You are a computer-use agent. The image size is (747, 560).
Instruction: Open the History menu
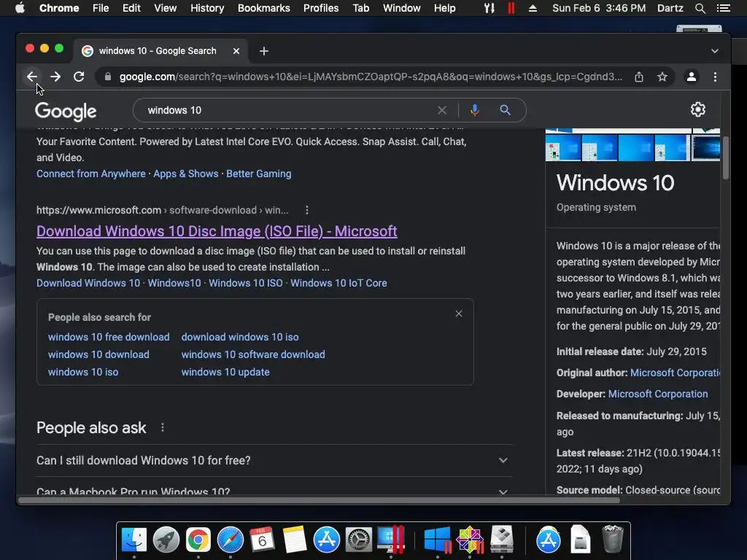[x=207, y=8]
